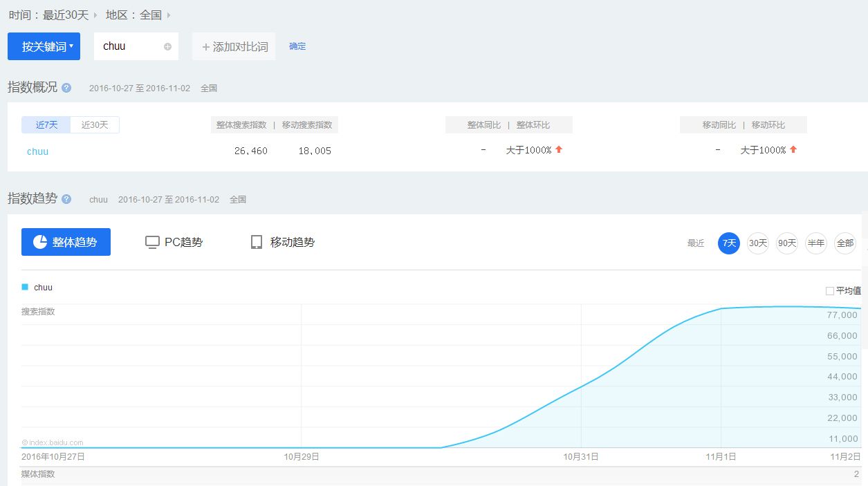Click the blue chuu legend swatch
The image size is (868, 486).
pos(25,287)
